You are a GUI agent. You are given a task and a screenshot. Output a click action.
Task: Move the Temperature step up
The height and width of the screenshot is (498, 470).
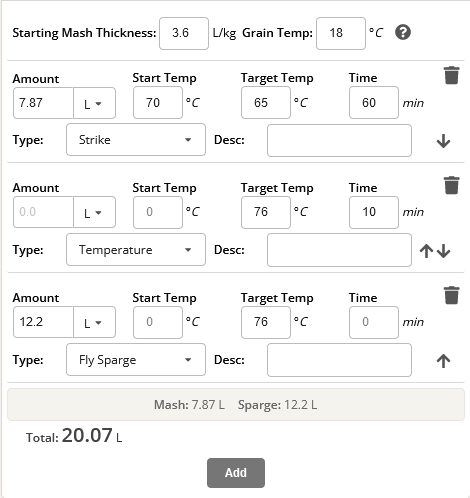426,251
